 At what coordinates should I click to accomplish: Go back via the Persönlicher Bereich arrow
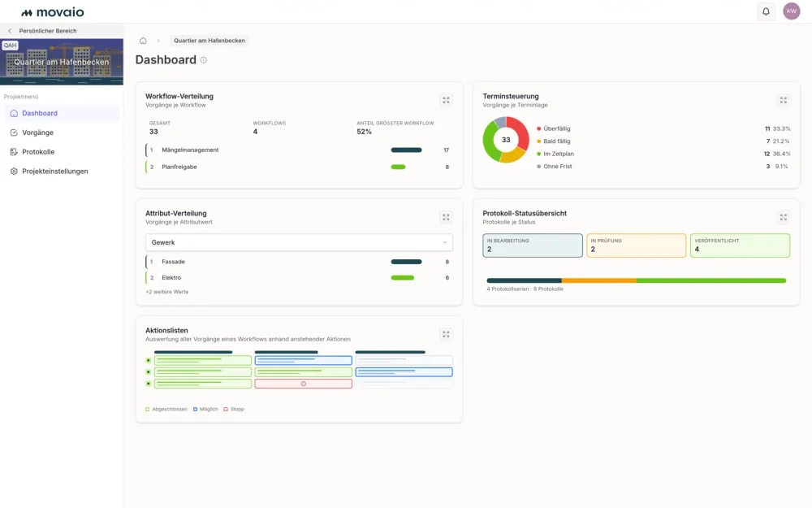(x=9, y=31)
